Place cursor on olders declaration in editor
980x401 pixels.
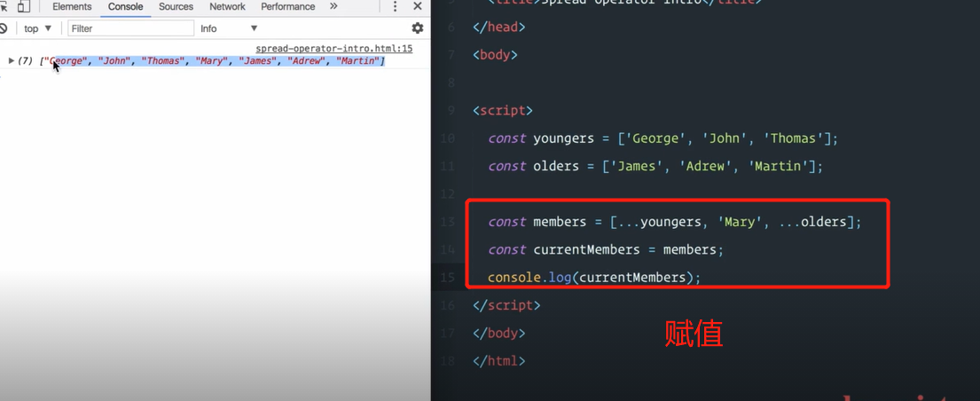(655, 167)
